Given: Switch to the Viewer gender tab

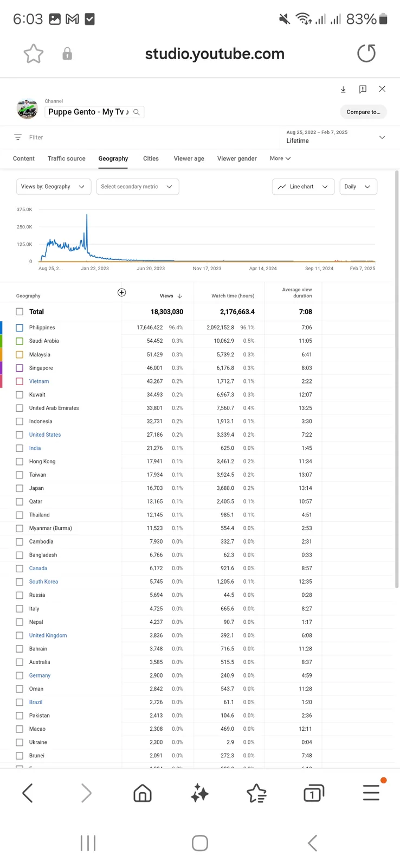Looking at the screenshot, I should [x=237, y=158].
